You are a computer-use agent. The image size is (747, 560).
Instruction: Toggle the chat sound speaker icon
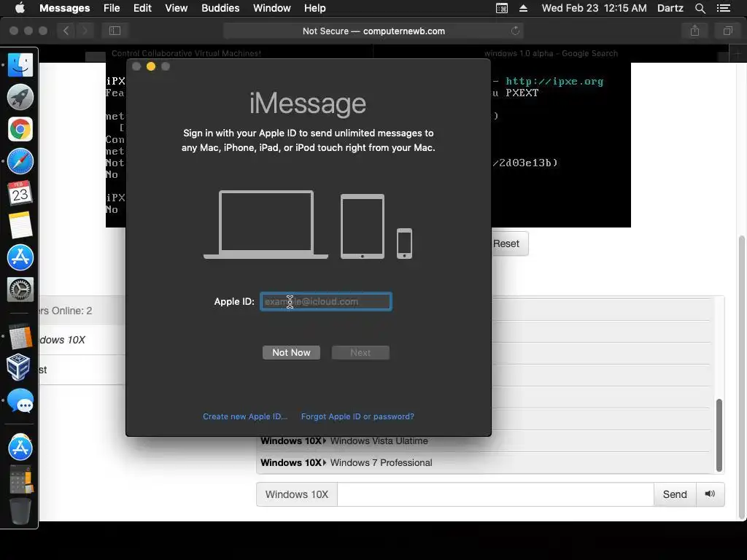point(710,494)
